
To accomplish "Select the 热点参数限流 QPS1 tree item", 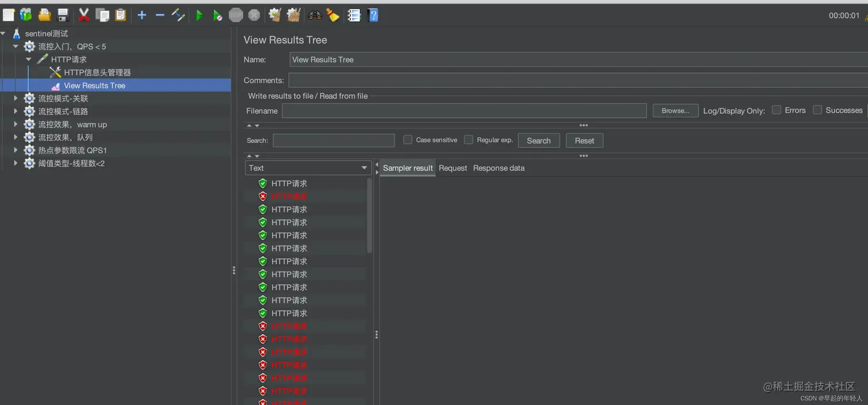I will [72, 150].
